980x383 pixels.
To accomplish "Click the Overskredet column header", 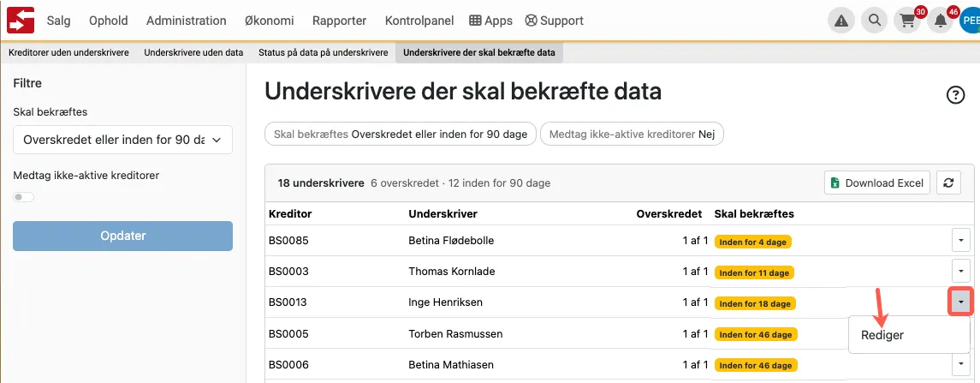I will coord(669,214).
